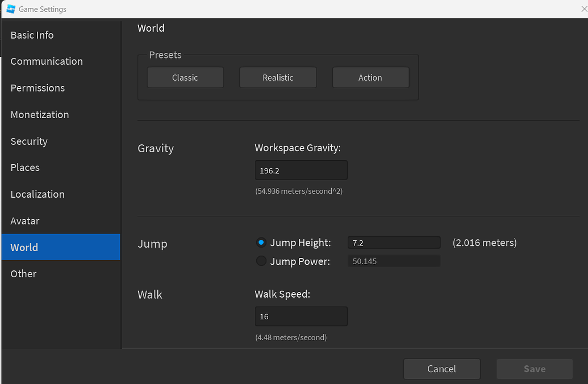
Task: Cancel changes to game settings
Action: pyautogui.click(x=441, y=369)
